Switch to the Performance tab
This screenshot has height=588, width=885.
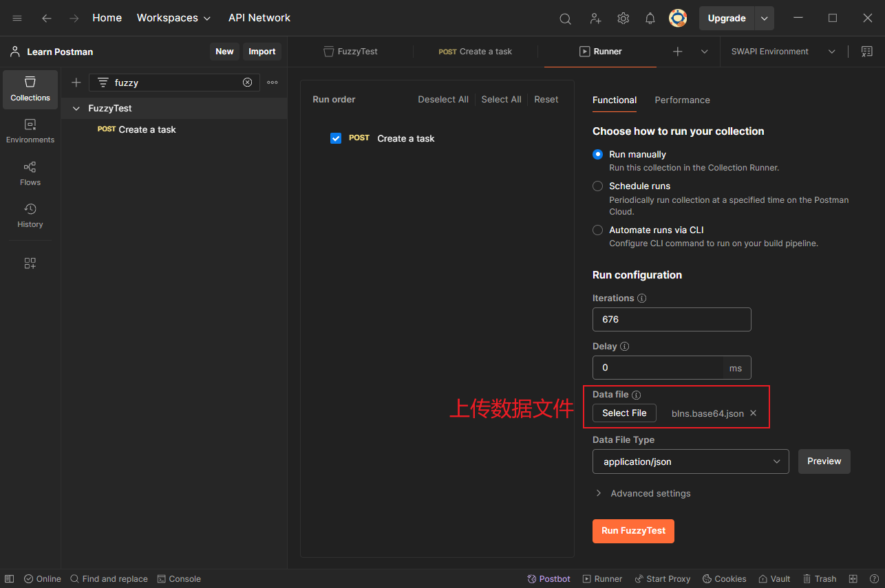(x=682, y=100)
